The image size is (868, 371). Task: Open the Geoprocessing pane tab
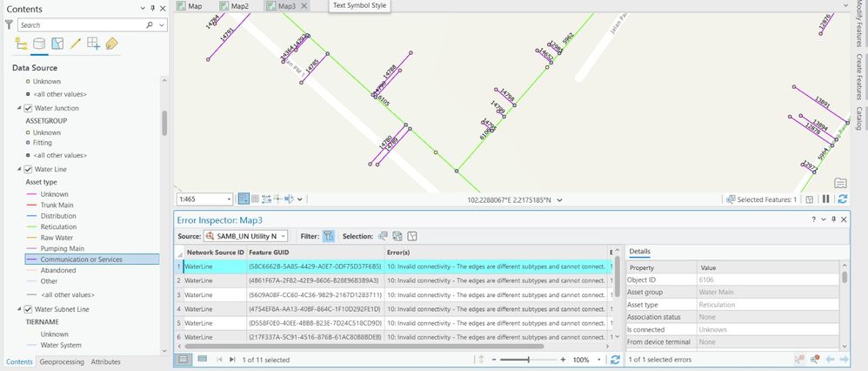click(62, 362)
